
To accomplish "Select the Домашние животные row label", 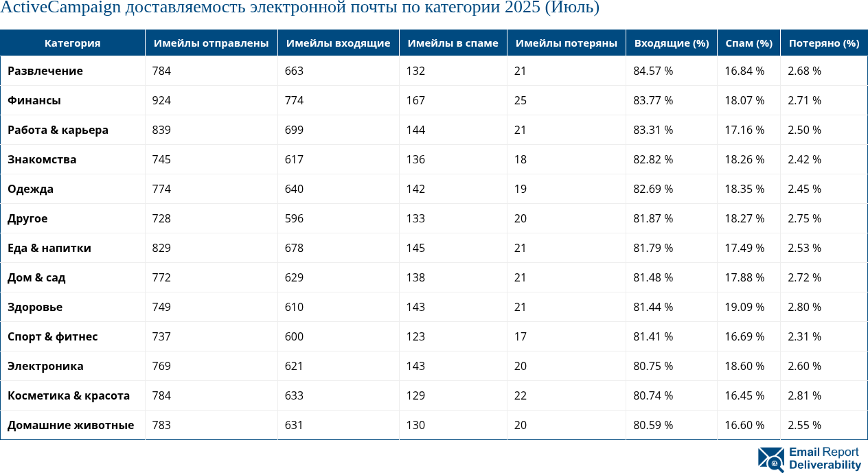I will [x=71, y=425].
